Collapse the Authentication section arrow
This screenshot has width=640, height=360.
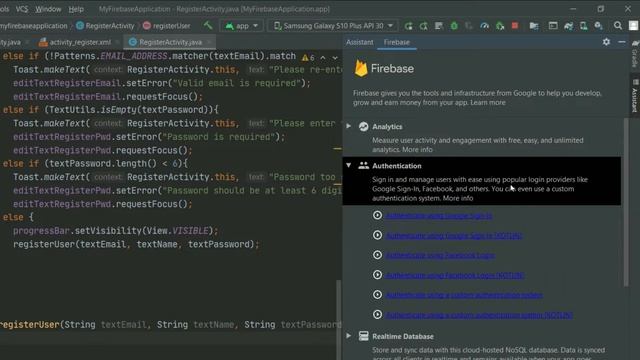(349, 165)
